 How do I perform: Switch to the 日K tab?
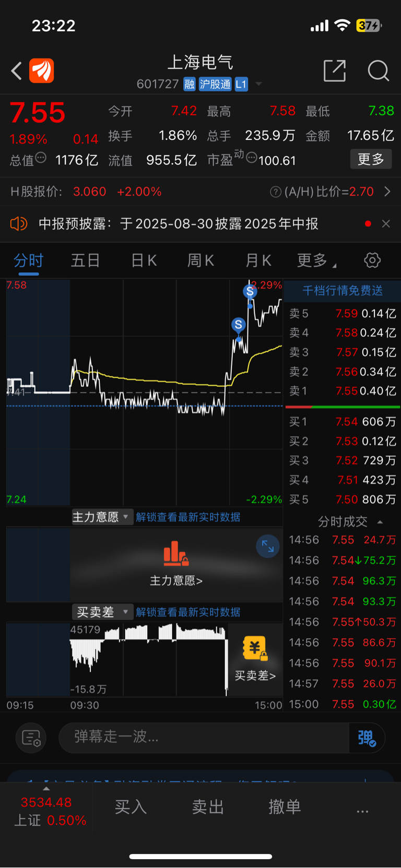[x=144, y=260]
